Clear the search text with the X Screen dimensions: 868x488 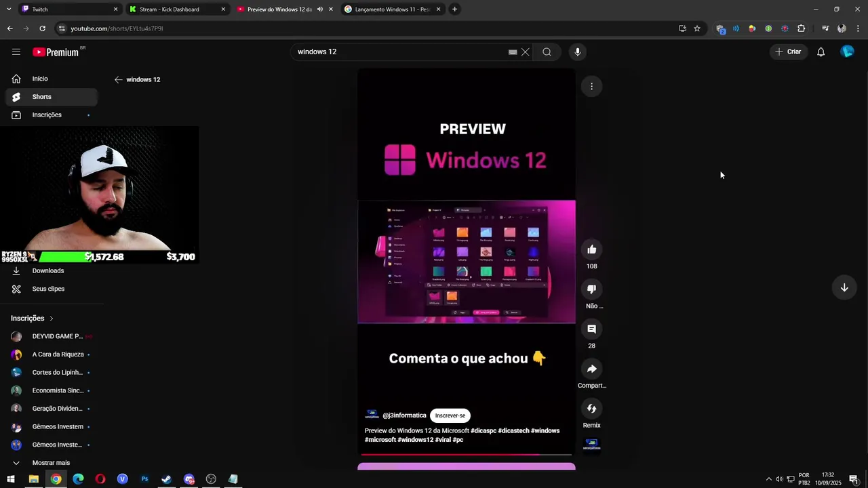[x=525, y=52]
